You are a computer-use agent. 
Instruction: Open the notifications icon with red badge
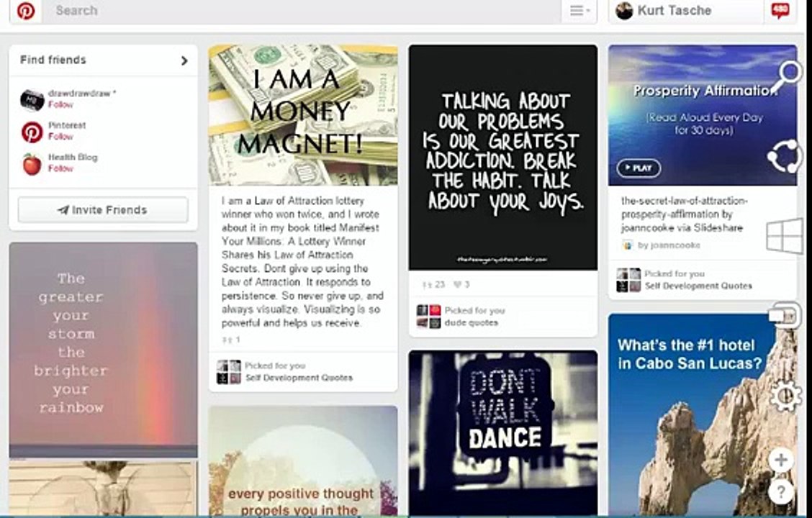[x=780, y=10]
